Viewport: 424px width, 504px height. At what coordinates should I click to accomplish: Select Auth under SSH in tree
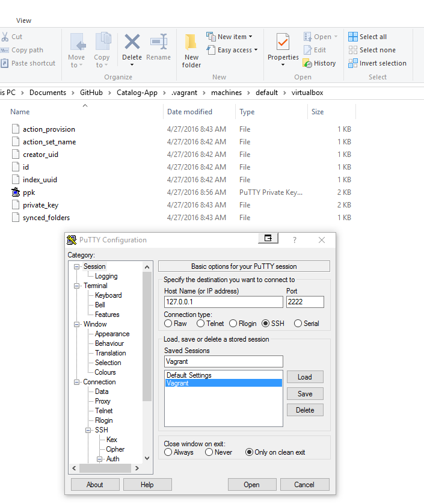click(113, 459)
